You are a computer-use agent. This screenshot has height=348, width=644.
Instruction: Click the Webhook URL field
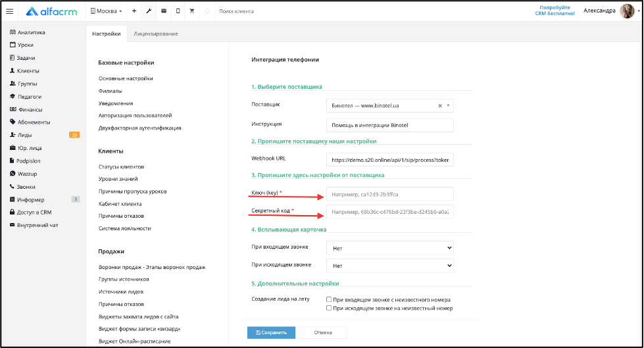click(x=390, y=159)
